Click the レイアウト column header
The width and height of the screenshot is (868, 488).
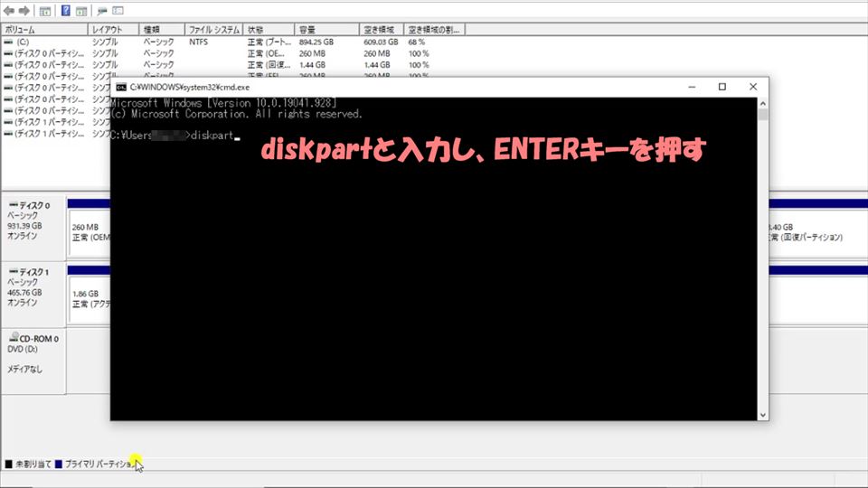(113, 30)
